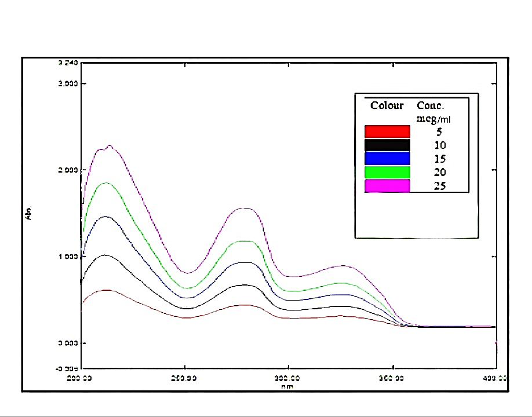Click the 350.00 x-axis tick label

point(393,379)
